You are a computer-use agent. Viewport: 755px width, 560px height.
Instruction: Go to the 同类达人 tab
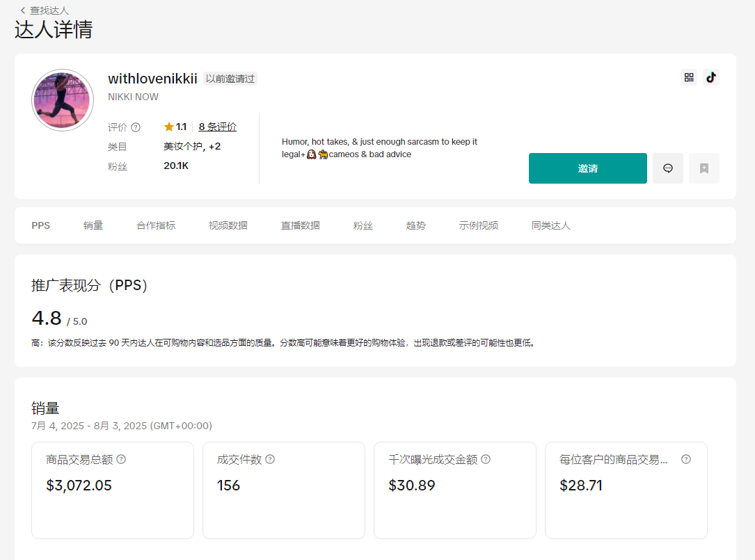(x=551, y=225)
